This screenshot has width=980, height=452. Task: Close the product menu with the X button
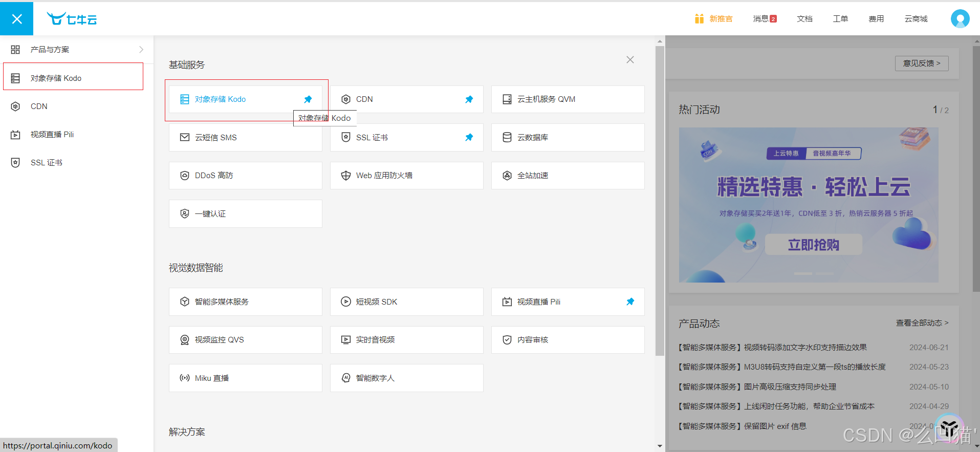(16, 19)
